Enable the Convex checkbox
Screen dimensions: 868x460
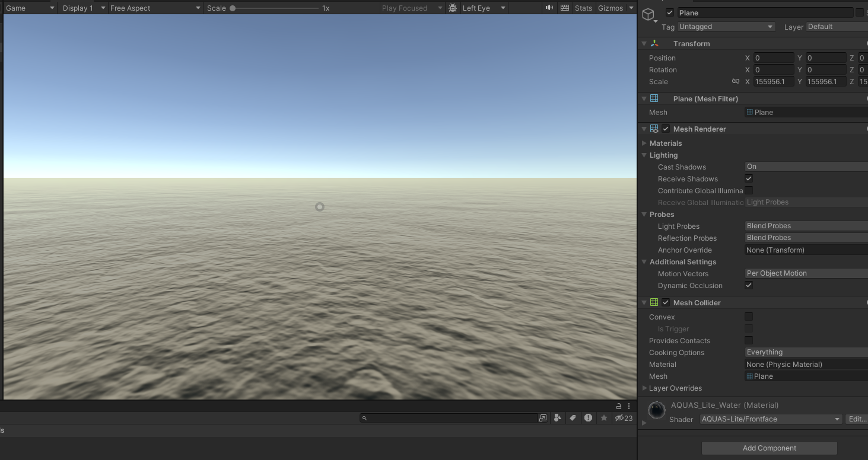749,317
